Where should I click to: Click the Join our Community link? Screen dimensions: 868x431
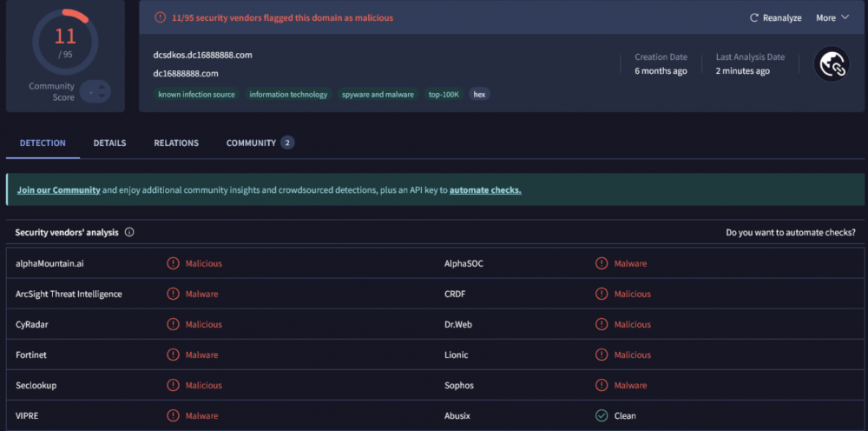58,190
